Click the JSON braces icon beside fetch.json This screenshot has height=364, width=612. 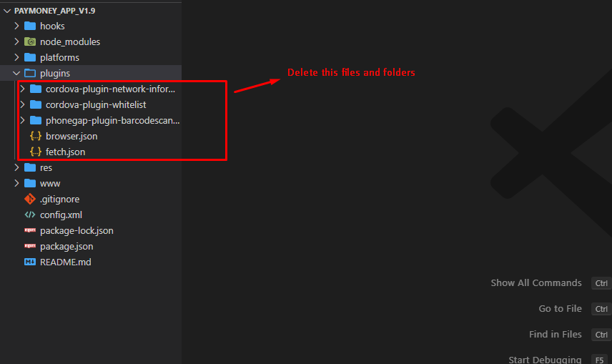click(x=36, y=152)
